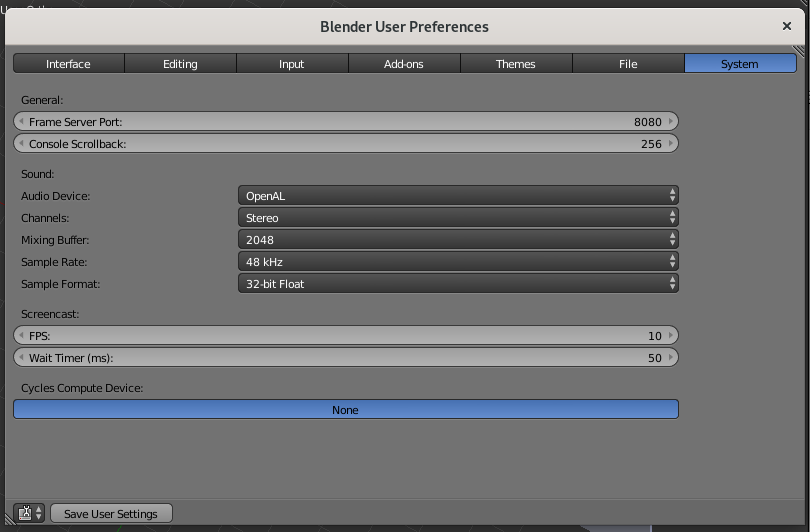The height and width of the screenshot is (532, 810).
Task: Switch to the Themes tab
Action: (x=516, y=64)
